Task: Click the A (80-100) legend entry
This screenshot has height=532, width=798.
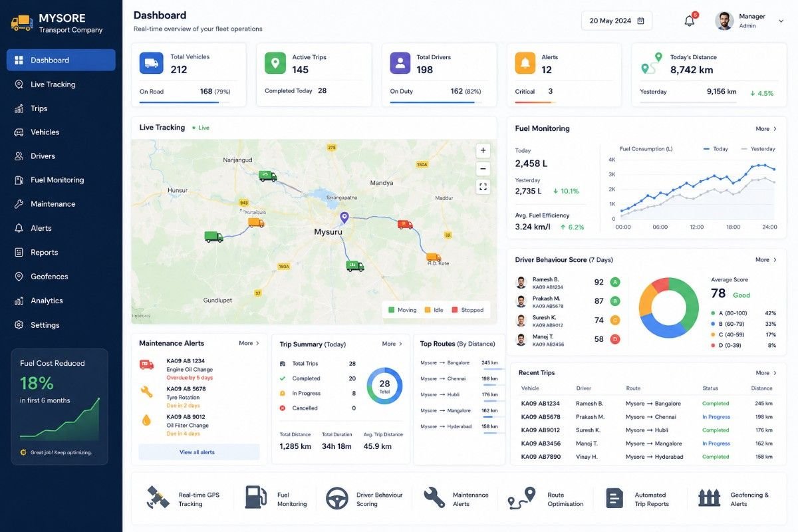Action: pyautogui.click(x=743, y=313)
